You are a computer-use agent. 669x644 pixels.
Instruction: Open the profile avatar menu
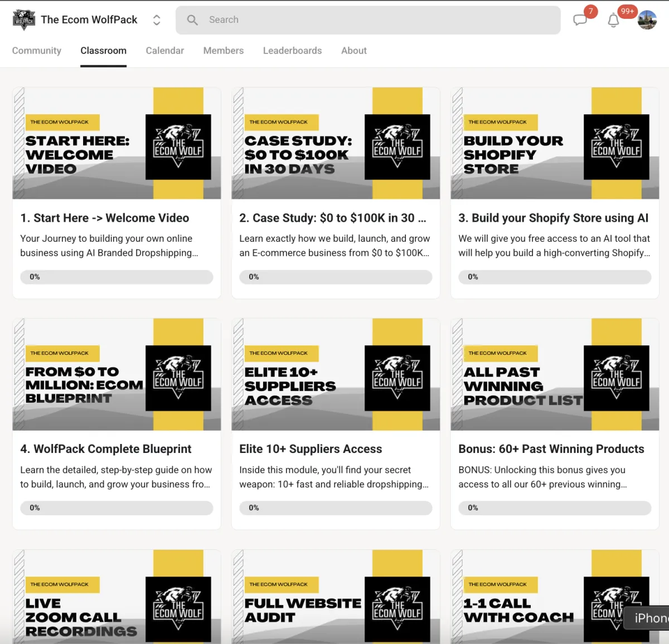coord(647,20)
